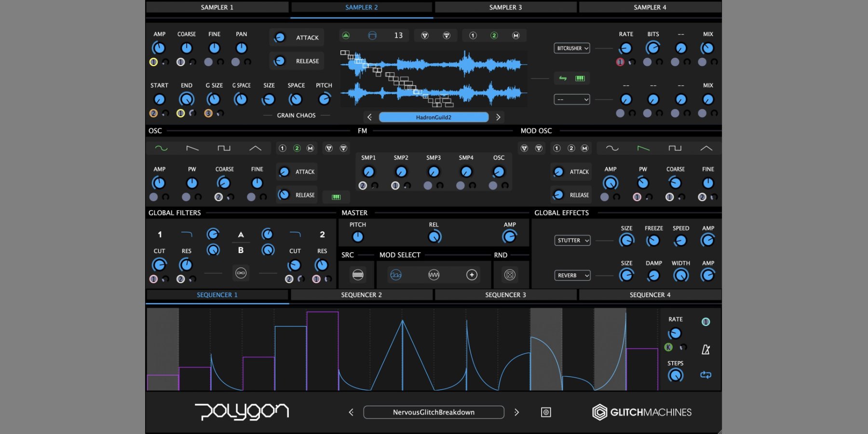The width and height of the screenshot is (868, 434).
Task: Open the STUTTER global effect dropdown
Action: [572, 240]
